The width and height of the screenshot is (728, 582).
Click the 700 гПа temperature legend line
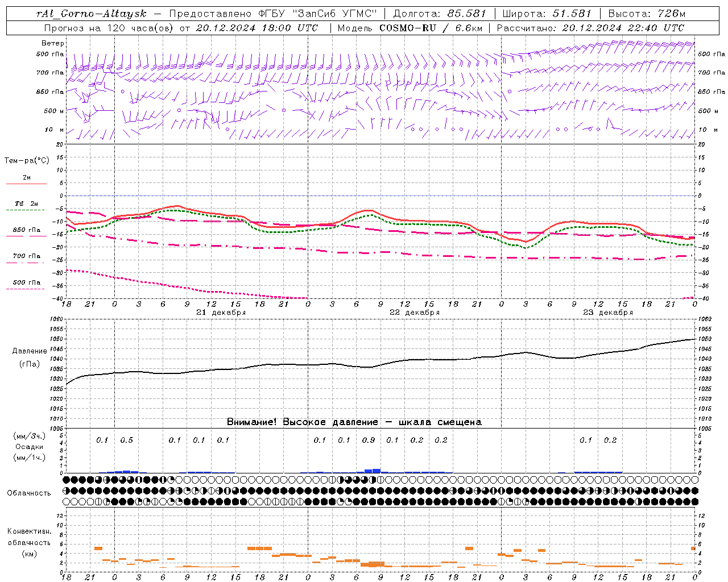26,263
